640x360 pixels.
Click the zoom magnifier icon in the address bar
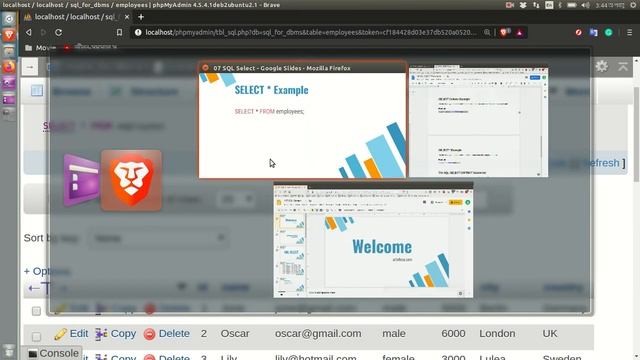487,32
